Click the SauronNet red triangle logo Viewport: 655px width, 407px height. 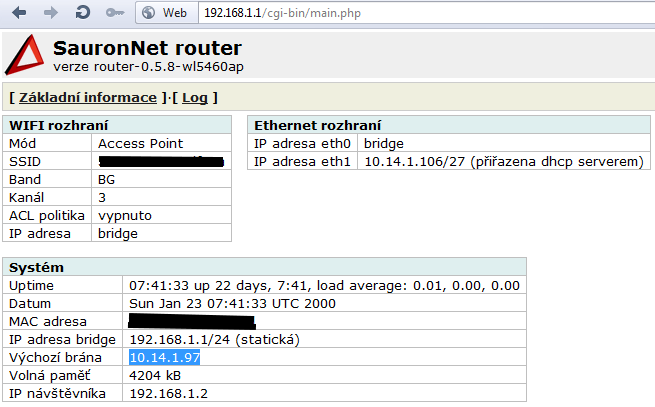coord(25,55)
